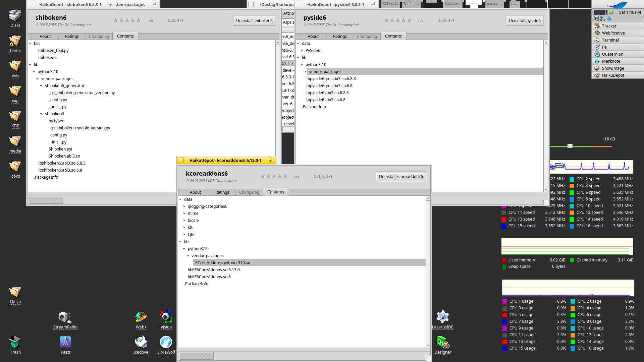Click the Used memory red color swatch

pos(504,260)
